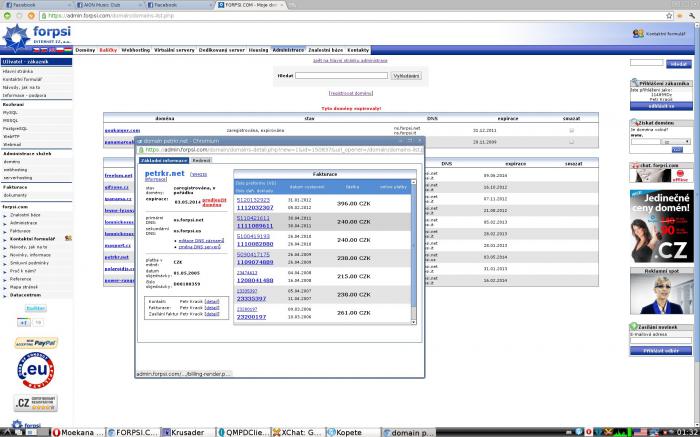Viewport: 700px width, 437px height.
Task: Open the Jedinečné ceny domén .CZ advertisement
Action: tap(662, 226)
